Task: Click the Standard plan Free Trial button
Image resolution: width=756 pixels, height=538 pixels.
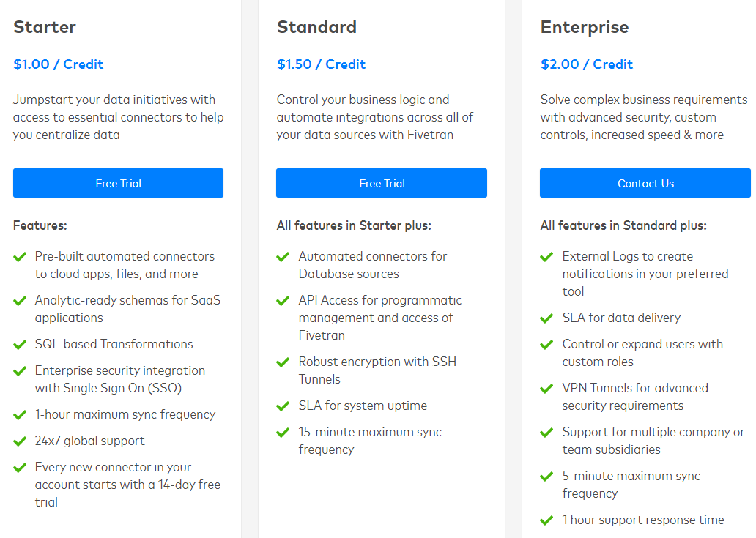Action: 381,183
